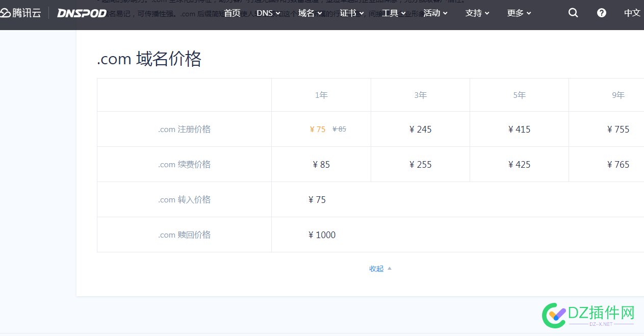Image resolution: width=644 pixels, height=336 pixels.
Task: Select the 9年 column header
Action: 618,95
